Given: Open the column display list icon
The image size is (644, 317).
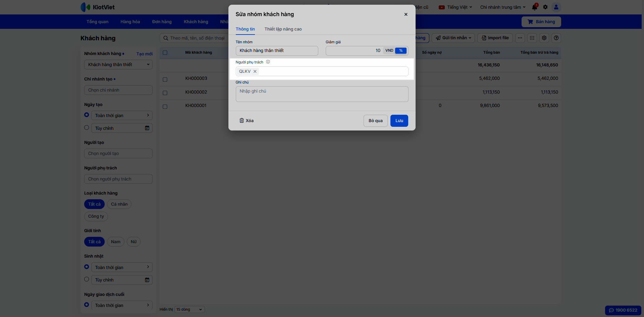Looking at the screenshot, I should pos(532,38).
